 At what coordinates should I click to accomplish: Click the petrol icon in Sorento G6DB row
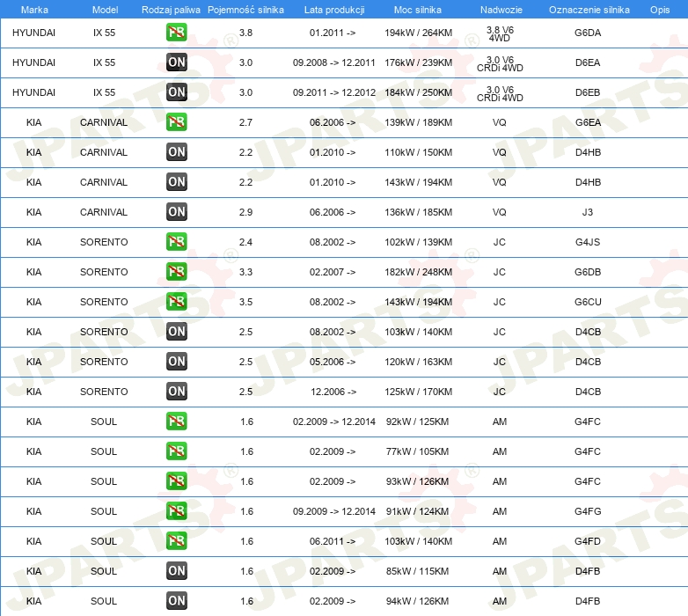176,272
